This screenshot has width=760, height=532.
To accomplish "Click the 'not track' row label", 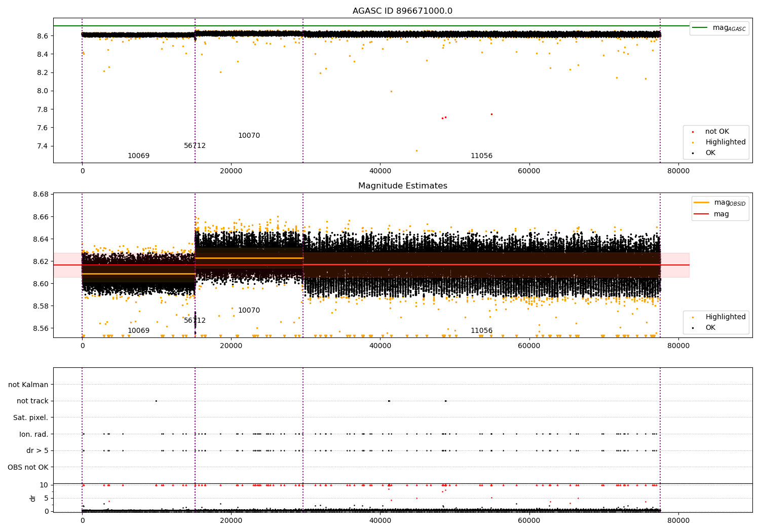I will click(x=32, y=401).
